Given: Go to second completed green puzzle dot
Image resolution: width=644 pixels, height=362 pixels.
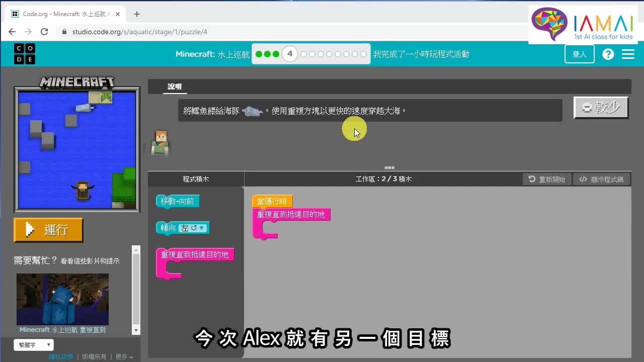Looking at the screenshot, I should (267, 54).
